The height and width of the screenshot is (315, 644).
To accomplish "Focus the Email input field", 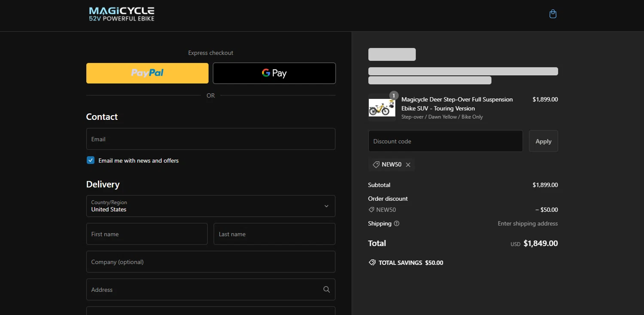I will point(211,139).
